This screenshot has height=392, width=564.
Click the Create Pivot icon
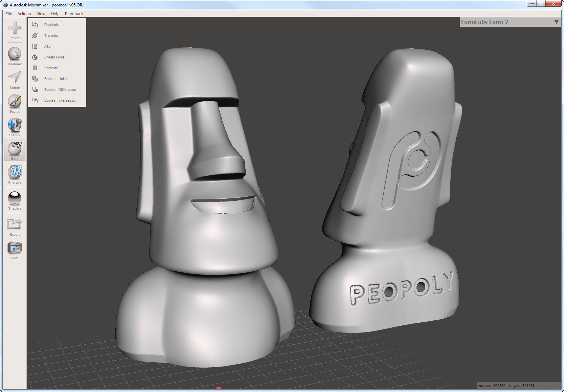coord(35,57)
